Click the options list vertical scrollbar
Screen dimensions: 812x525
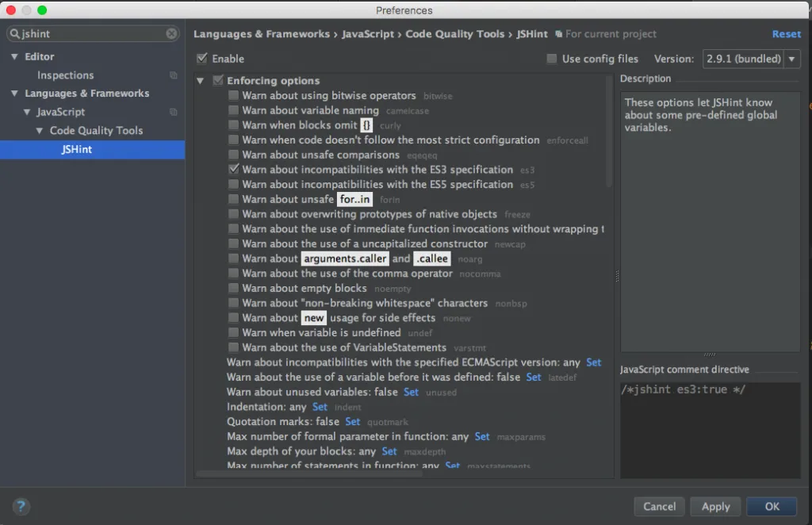pos(609,132)
